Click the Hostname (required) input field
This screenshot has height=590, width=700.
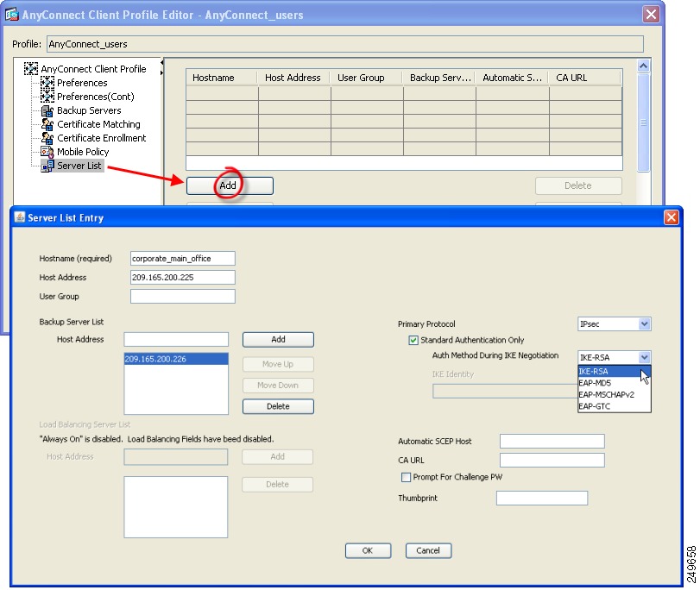pos(183,259)
